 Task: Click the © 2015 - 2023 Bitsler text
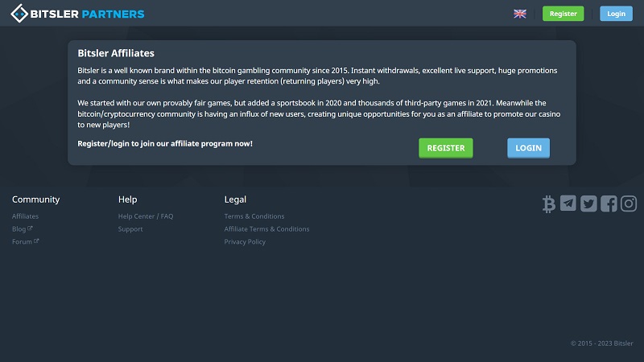click(x=601, y=343)
